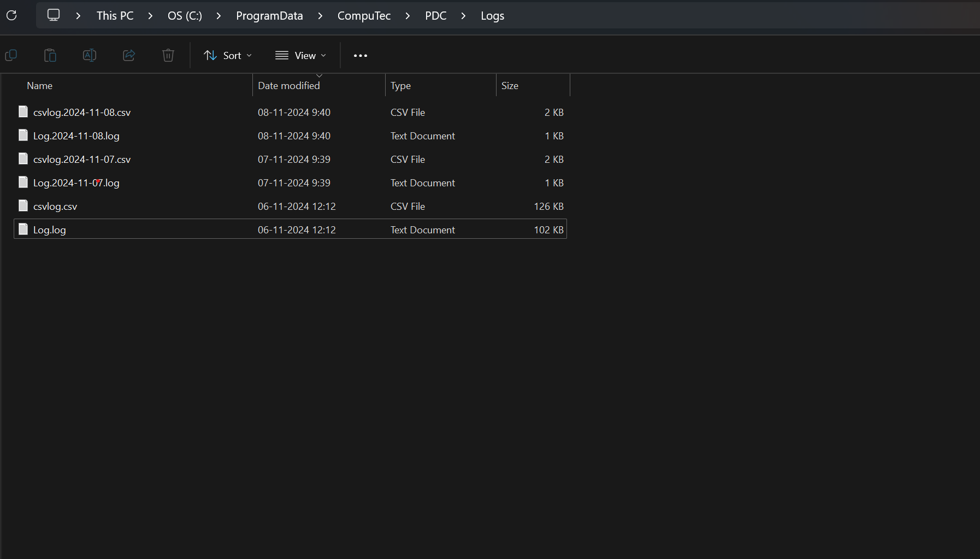Select the csvlog.2024-11-08.csv file
This screenshot has height=559, width=980.
click(81, 112)
